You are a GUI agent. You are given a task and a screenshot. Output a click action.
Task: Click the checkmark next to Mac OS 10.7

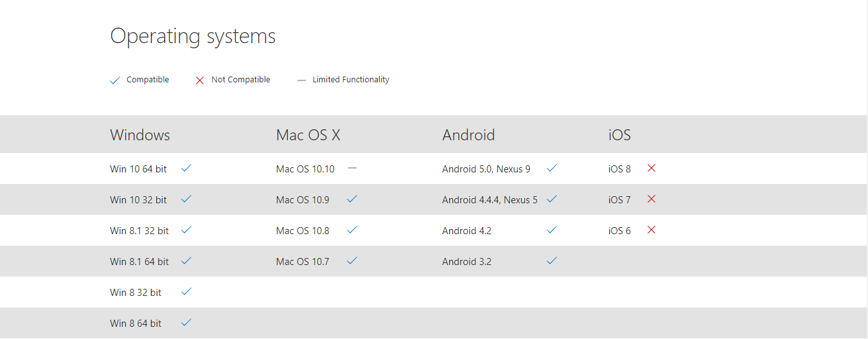[352, 261]
